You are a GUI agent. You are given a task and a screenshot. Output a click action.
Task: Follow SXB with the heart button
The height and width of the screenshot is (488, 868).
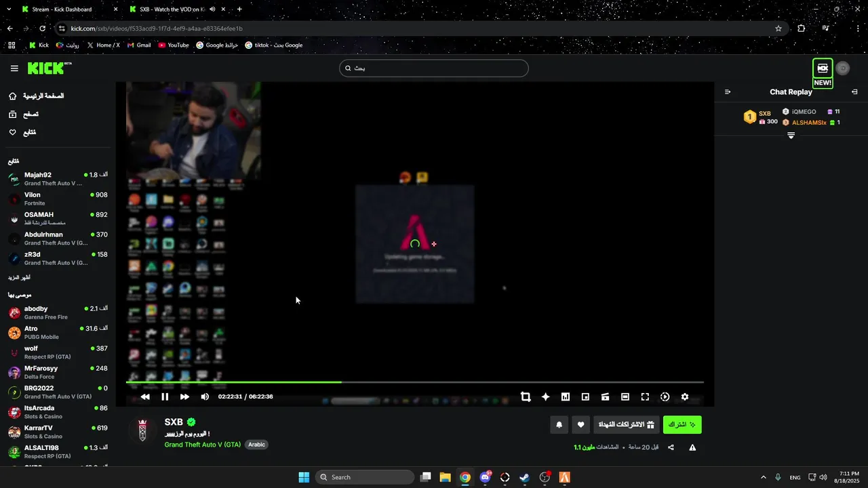(x=581, y=425)
